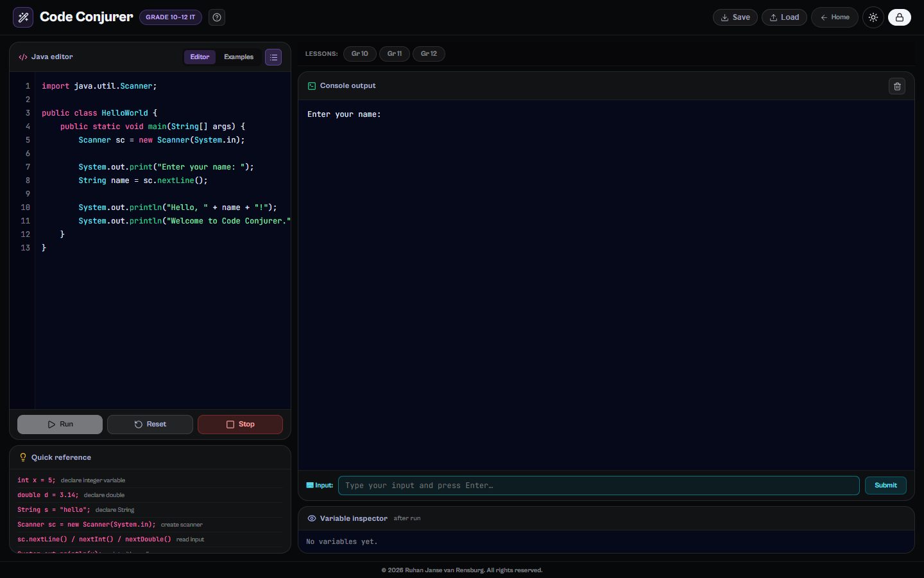
Task: Go back Home
Action: point(835,17)
